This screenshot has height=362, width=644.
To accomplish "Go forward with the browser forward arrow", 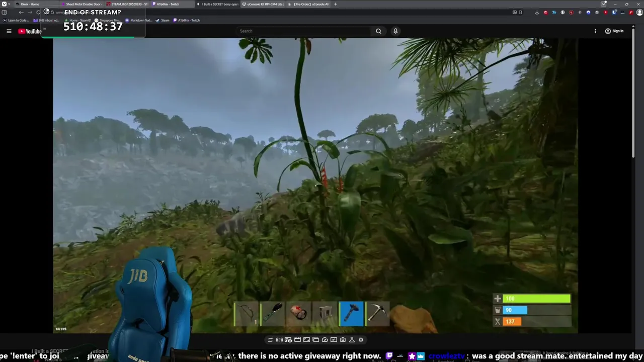I will (30, 12).
